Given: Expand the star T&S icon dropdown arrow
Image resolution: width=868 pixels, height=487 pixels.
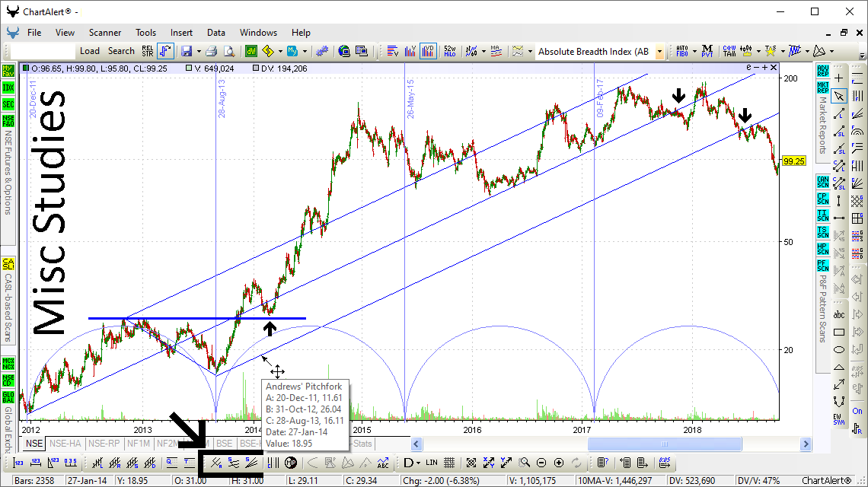Looking at the screenshot, I should point(782,52).
